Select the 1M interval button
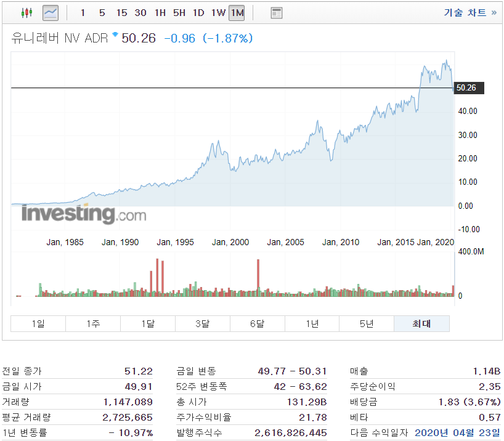The height and width of the screenshot is (441, 504). coord(237,13)
